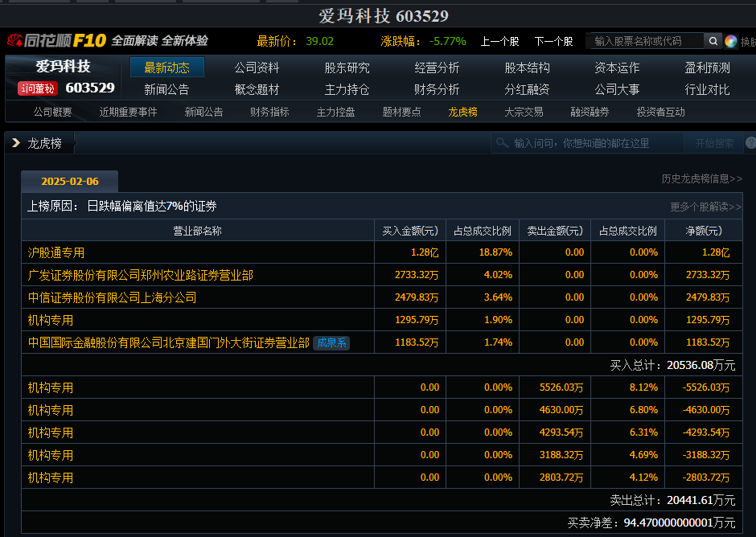Select the 2025-02-06 date tab
The height and width of the screenshot is (537, 756).
pyautogui.click(x=70, y=181)
